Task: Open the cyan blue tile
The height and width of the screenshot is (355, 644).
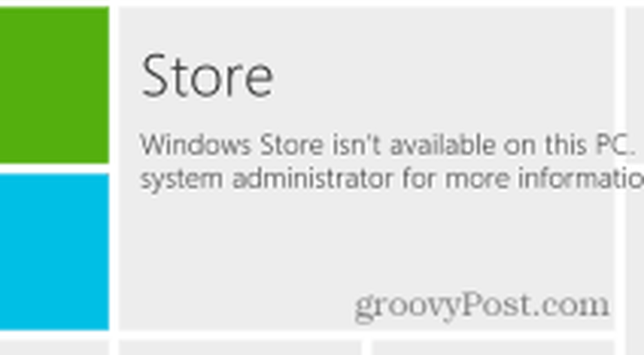Action: coord(54,251)
